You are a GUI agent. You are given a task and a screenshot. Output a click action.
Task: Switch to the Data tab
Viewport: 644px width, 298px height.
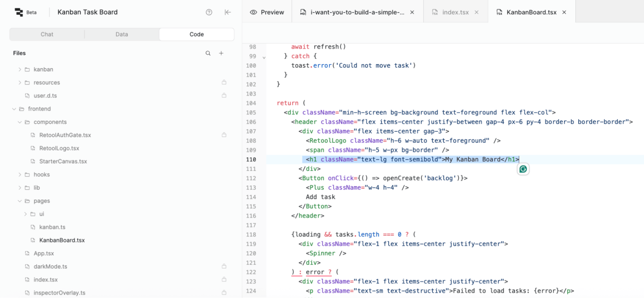122,34
